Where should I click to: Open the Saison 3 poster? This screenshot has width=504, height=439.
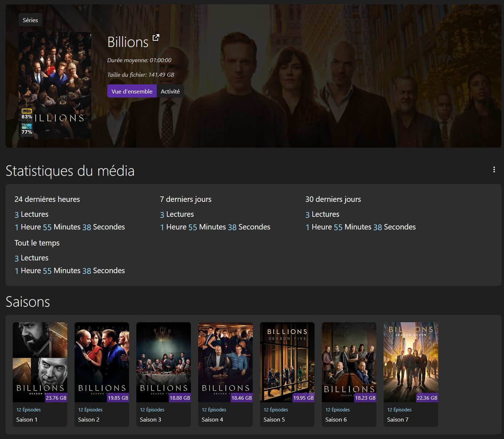[164, 362]
